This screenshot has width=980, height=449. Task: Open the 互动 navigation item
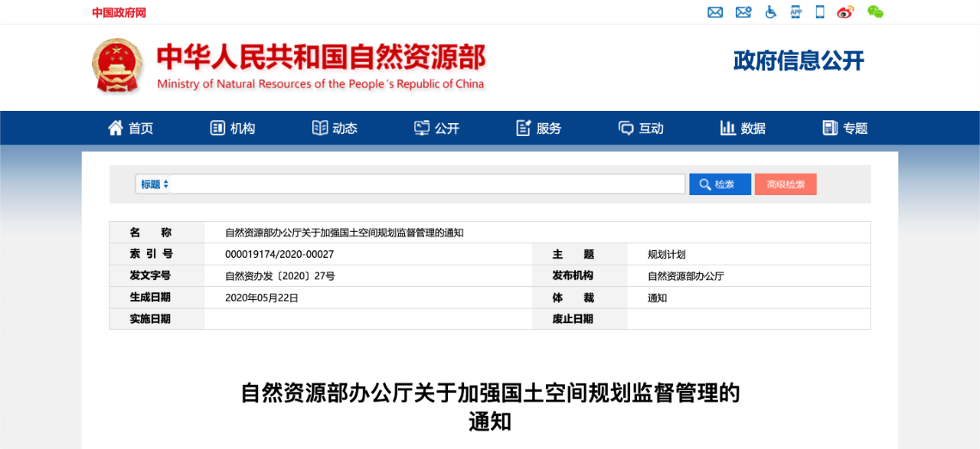click(x=641, y=128)
